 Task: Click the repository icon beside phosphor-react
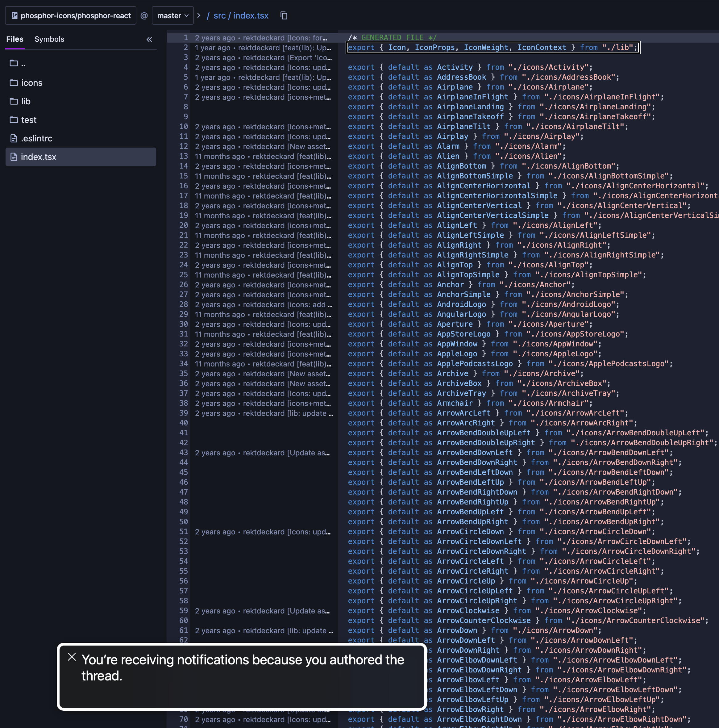14,15
